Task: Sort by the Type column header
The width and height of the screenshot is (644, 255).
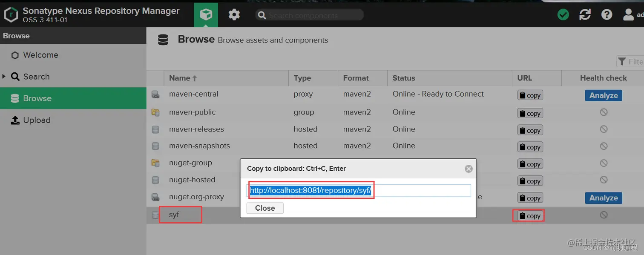Action: [313, 78]
